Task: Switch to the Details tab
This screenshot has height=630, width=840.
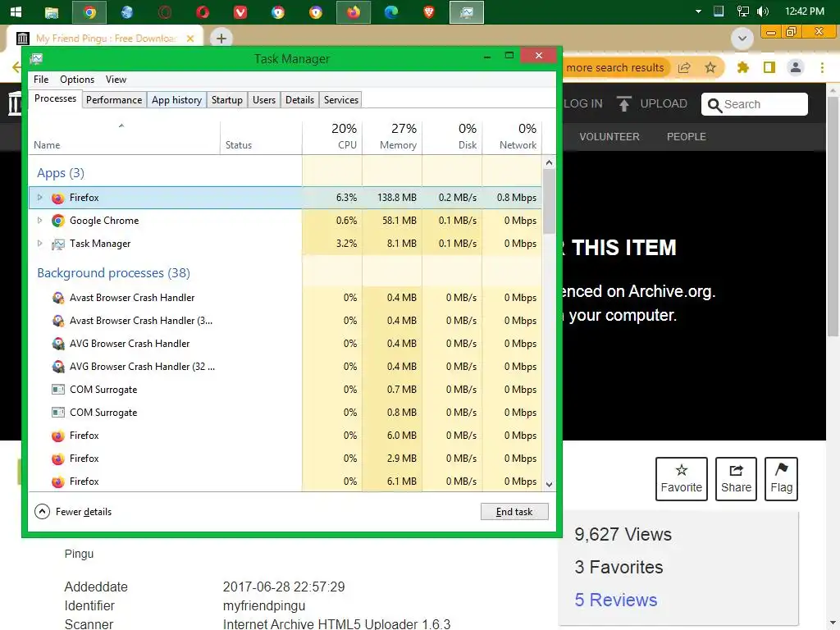Action: (299, 99)
